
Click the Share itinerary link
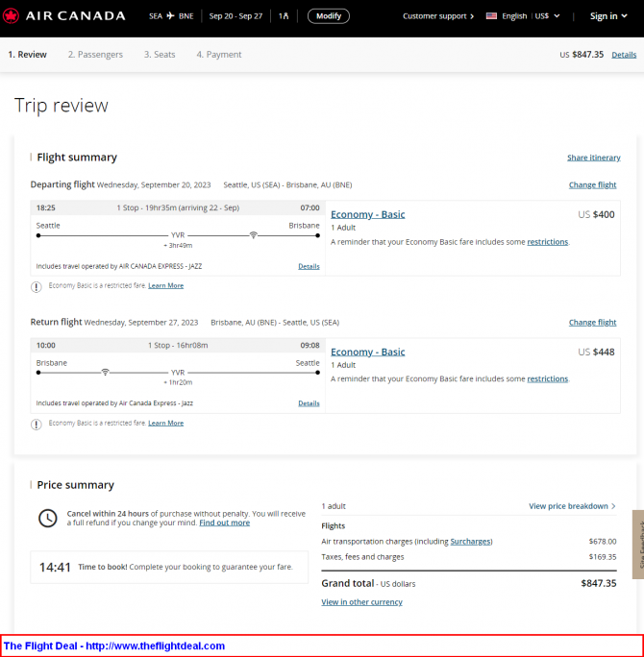pyautogui.click(x=594, y=158)
